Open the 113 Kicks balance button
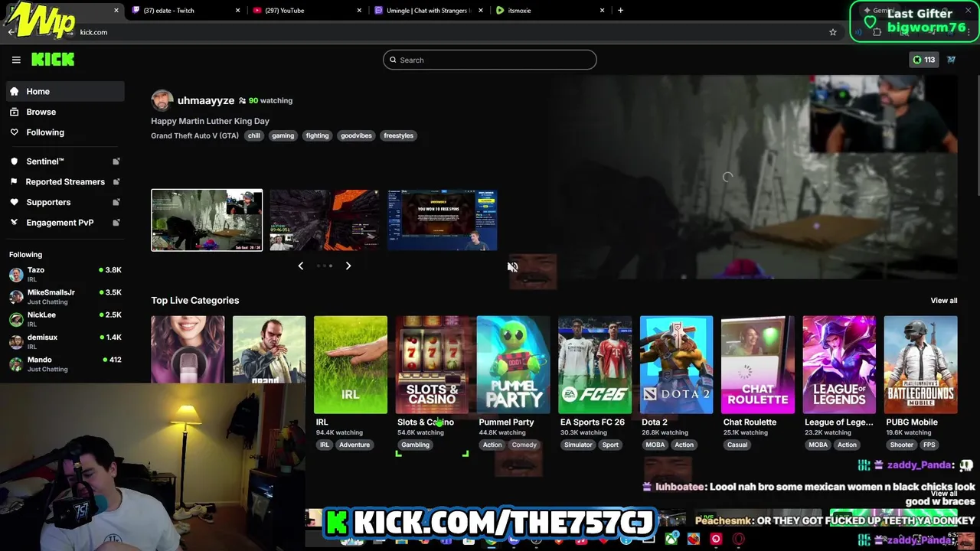The width and height of the screenshot is (980, 551). pyautogui.click(x=923, y=60)
